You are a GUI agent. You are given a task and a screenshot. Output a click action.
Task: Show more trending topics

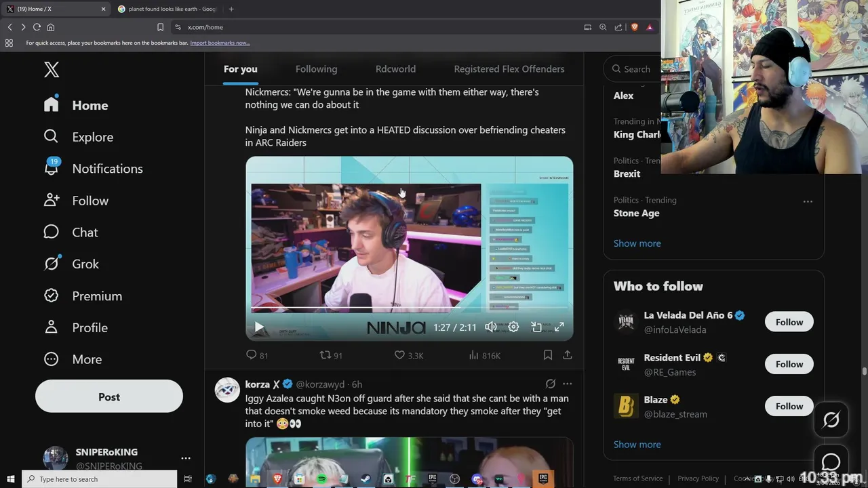[637, 243]
